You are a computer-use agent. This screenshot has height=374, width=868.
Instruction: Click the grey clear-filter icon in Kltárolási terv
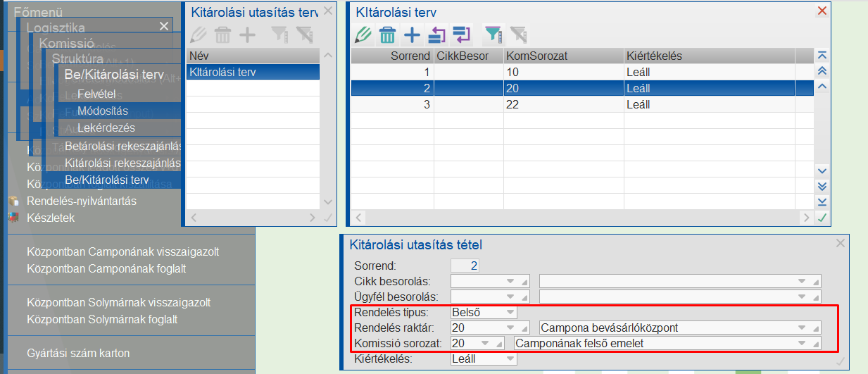[518, 34]
